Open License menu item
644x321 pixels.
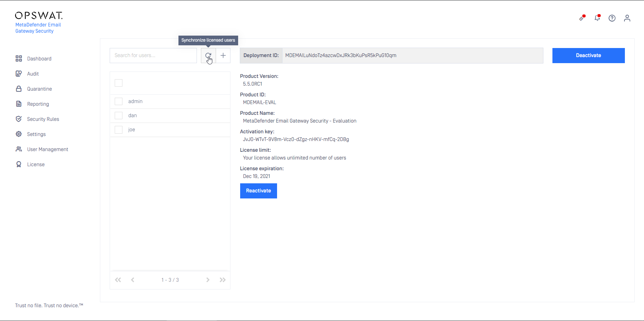pos(36,164)
